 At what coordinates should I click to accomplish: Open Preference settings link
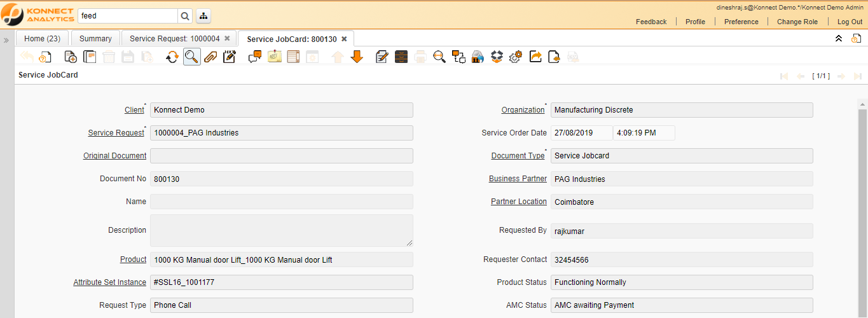741,22
